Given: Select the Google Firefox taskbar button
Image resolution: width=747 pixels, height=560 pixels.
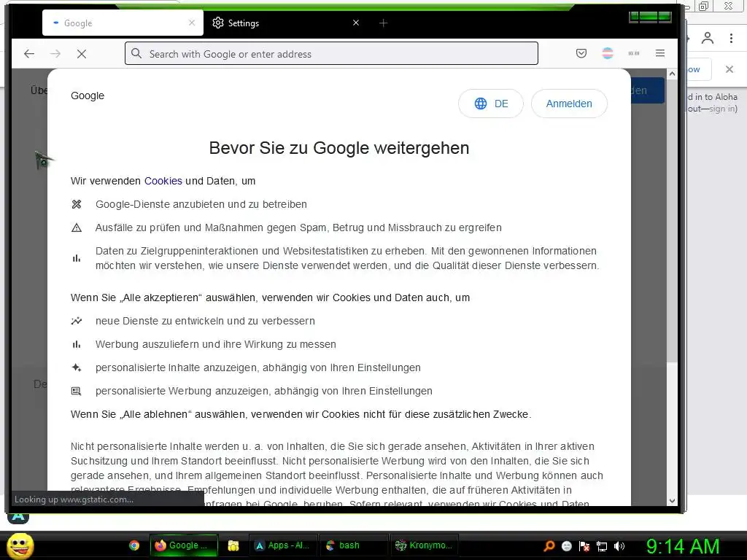Looking at the screenshot, I should click(x=184, y=545).
